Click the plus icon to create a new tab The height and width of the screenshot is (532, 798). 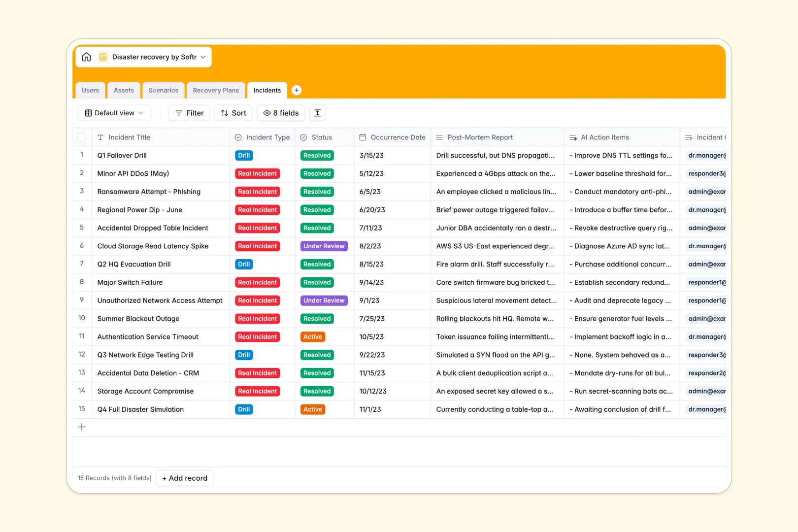tap(297, 90)
